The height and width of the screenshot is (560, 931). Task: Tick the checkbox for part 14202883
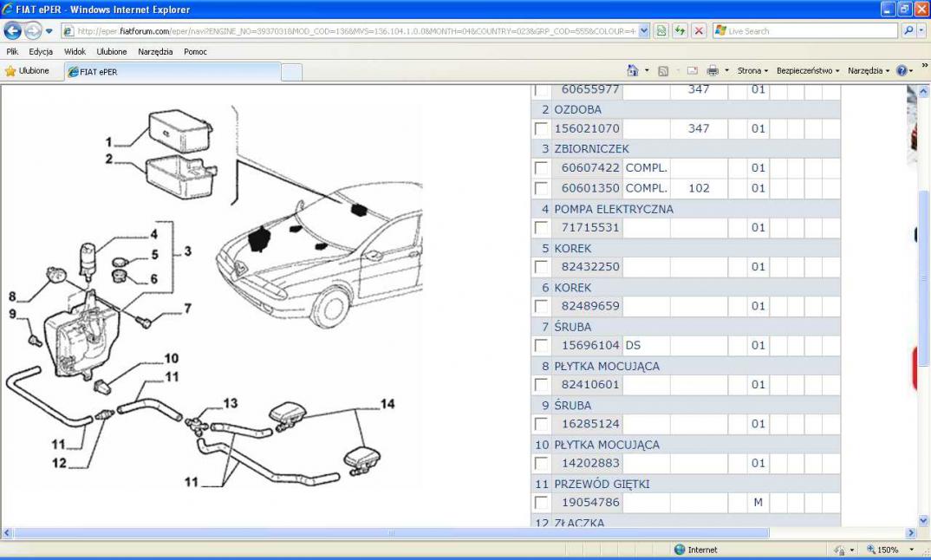541,463
